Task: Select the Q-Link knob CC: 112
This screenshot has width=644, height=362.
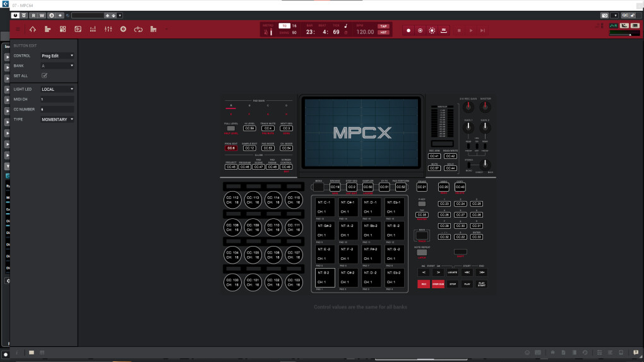Action: [232, 200]
